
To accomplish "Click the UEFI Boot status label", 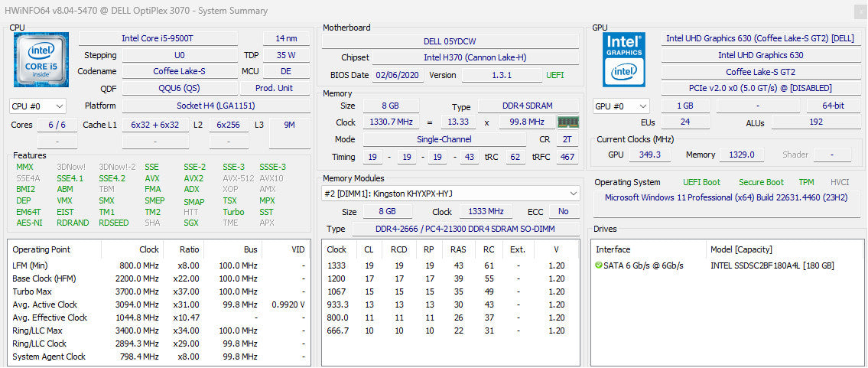I will pos(701,182).
